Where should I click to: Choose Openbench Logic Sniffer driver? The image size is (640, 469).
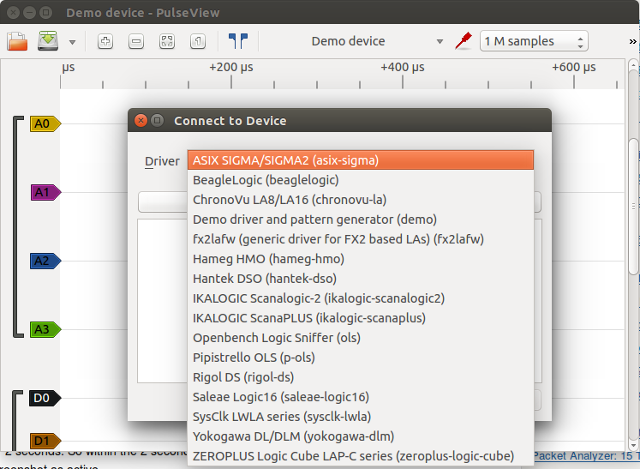361,338
